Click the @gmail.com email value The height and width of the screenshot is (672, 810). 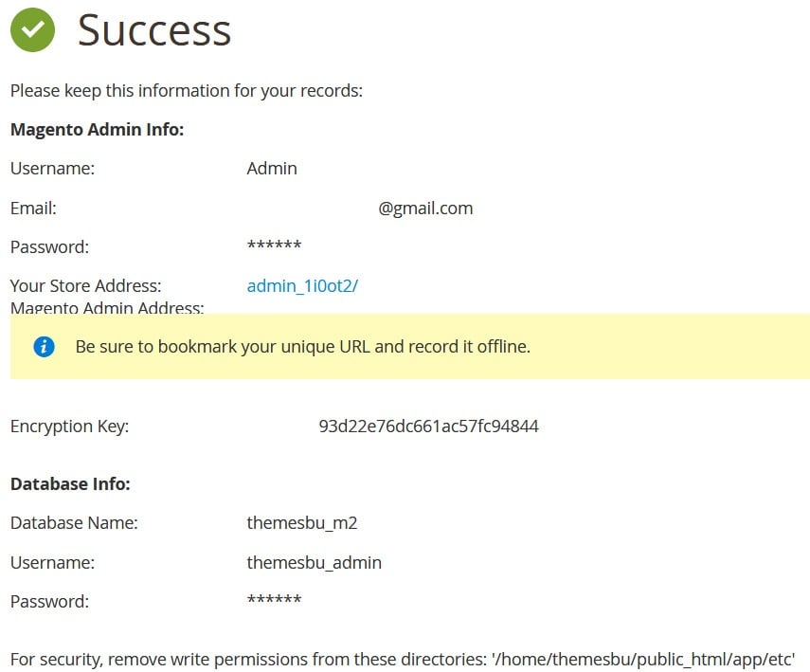(x=425, y=209)
